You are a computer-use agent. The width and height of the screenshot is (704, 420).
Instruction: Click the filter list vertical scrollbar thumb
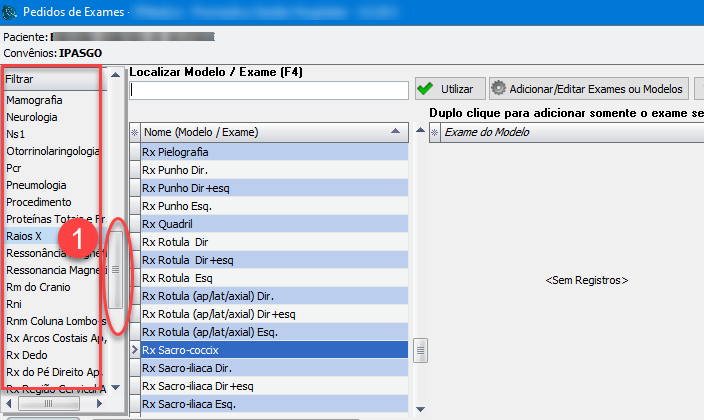(x=116, y=270)
